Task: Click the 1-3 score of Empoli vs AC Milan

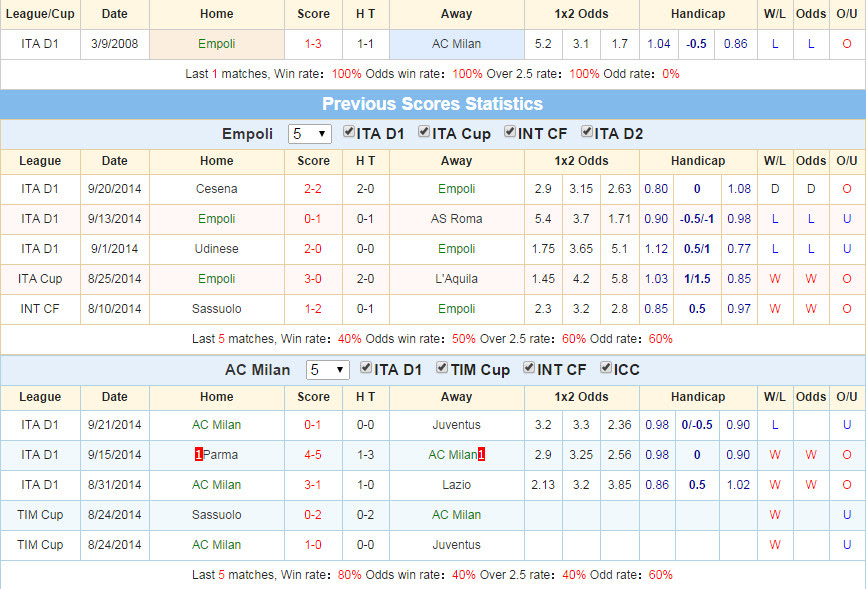Action: [x=313, y=44]
